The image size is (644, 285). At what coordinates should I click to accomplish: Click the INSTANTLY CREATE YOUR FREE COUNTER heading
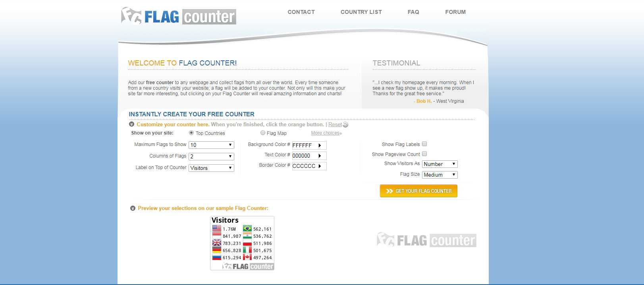191,114
